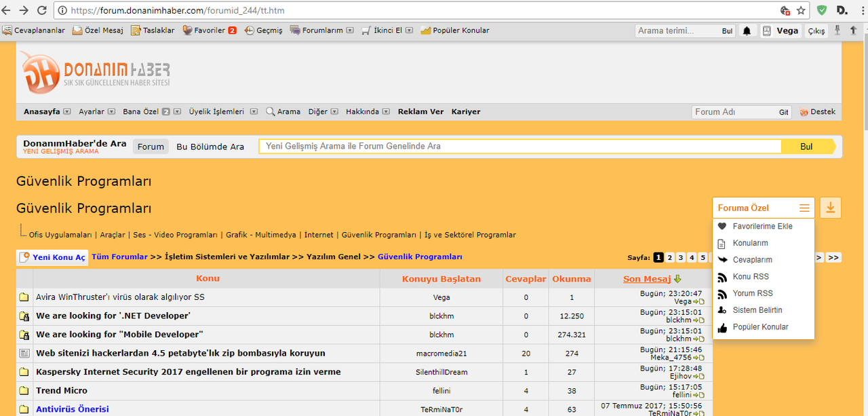Click the scroll-to-top arrow in the toolbar
Screen dimensions: 868x416
click(853, 30)
